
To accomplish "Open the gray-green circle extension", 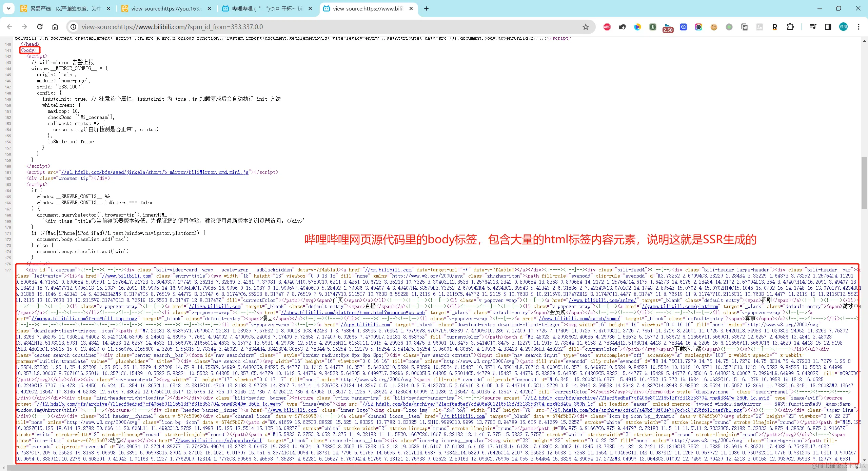I will click(729, 27).
